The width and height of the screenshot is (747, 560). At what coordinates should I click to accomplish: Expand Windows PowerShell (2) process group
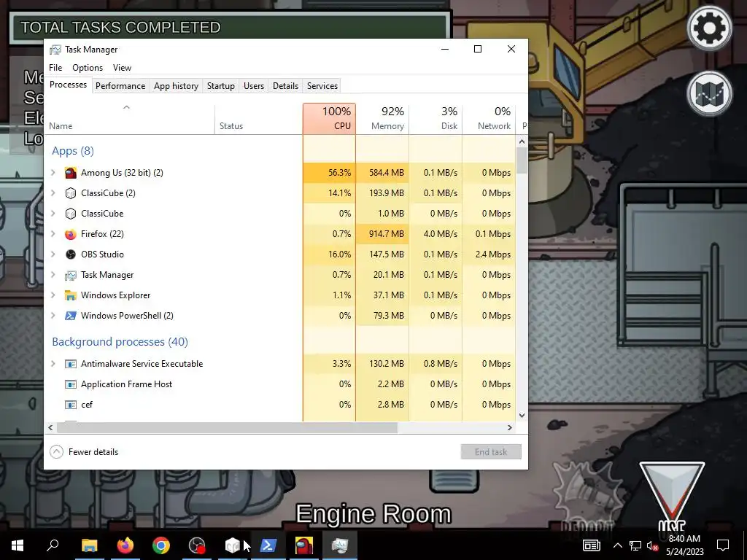coord(53,316)
